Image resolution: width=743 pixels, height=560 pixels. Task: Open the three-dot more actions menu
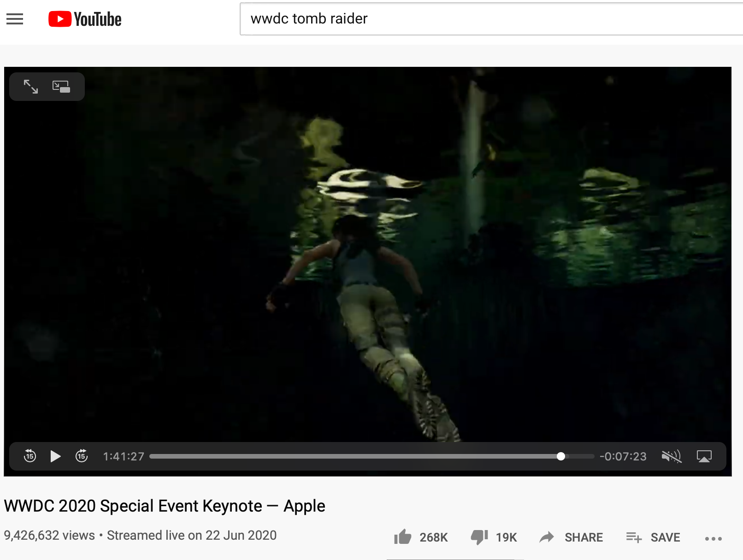[714, 538]
